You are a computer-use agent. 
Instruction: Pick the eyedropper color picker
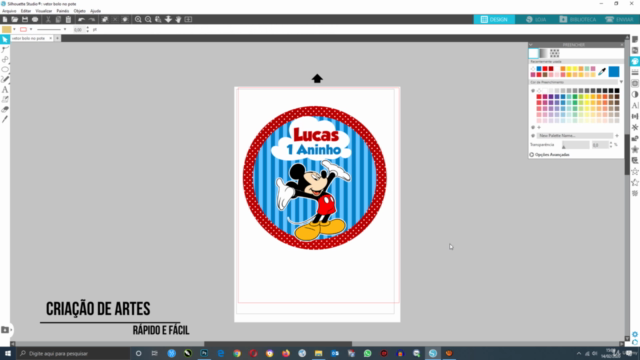[602, 72]
